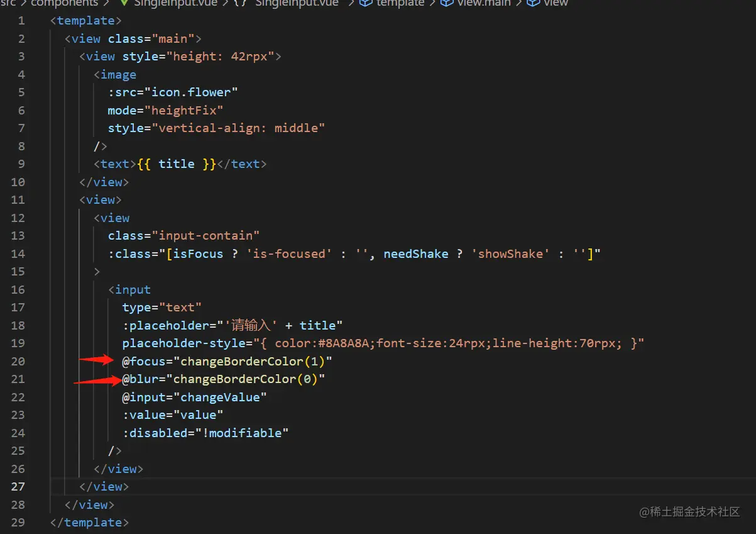Screen dimensions: 756x534
Task: Click 'vertical-align: middle' style value
Action: (x=238, y=128)
